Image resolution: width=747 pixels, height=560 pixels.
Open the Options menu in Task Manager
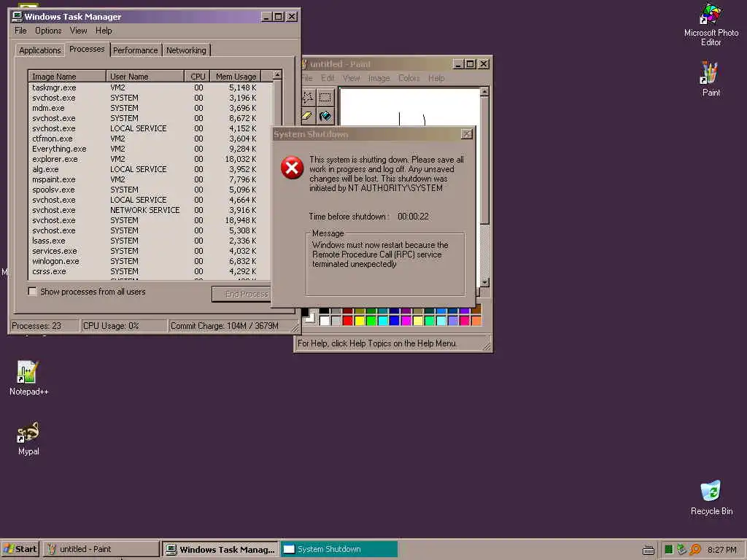(48, 31)
